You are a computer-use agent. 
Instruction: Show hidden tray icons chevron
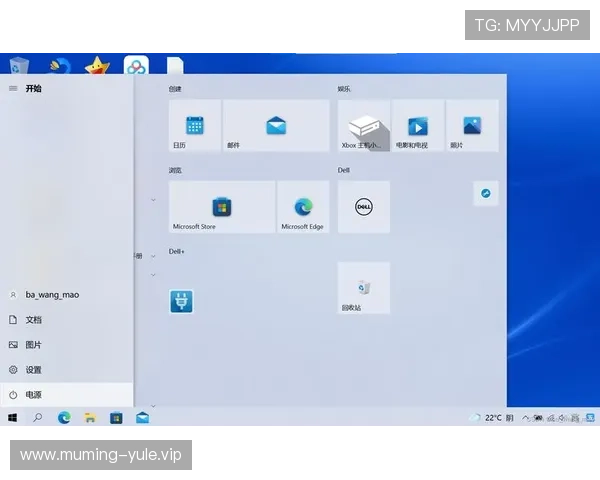tap(526, 418)
